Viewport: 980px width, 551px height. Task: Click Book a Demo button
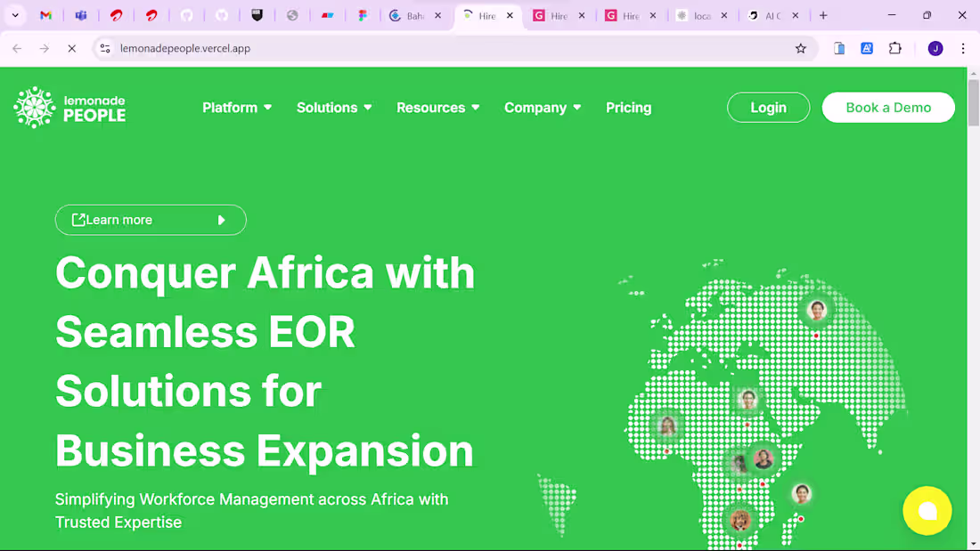click(x=888, y=108)
